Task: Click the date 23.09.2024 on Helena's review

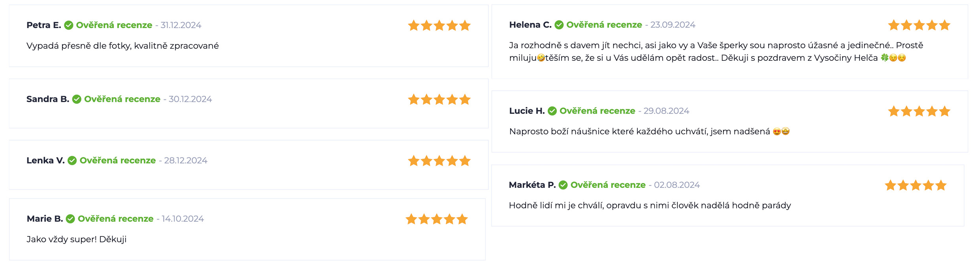Action: pos(673,25)
